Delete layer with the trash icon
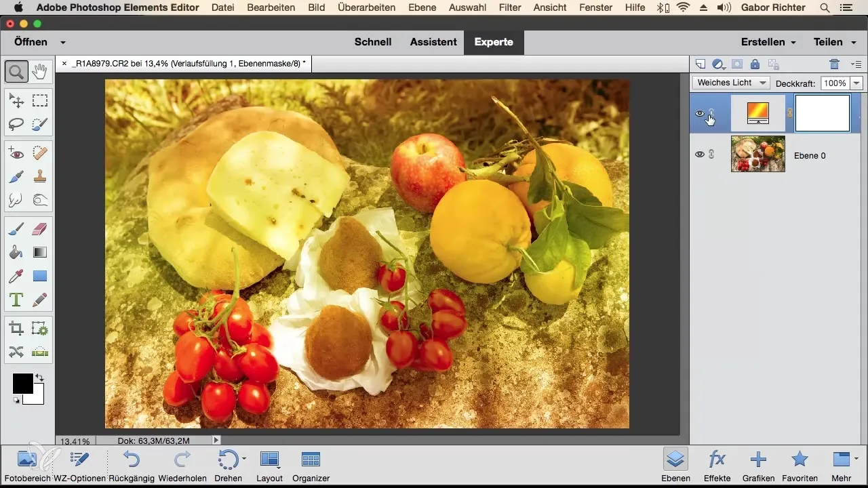868x488 pixels. (835, 64)
